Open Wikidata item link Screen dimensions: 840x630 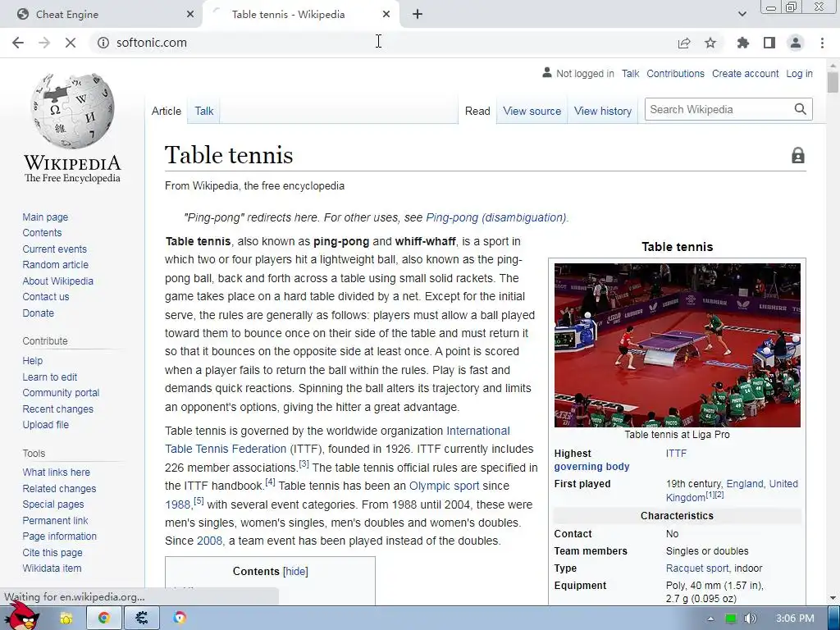[52, 568]
